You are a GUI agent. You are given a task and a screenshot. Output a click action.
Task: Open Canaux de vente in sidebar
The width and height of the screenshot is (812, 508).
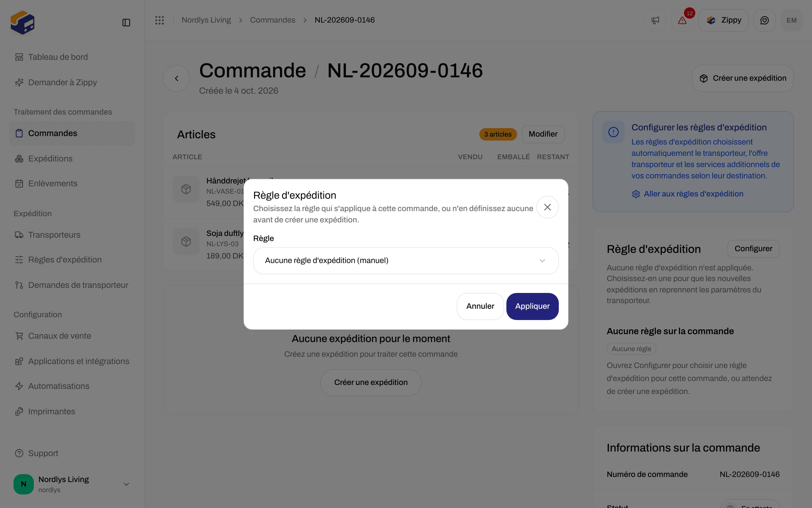tap(72, 336)
